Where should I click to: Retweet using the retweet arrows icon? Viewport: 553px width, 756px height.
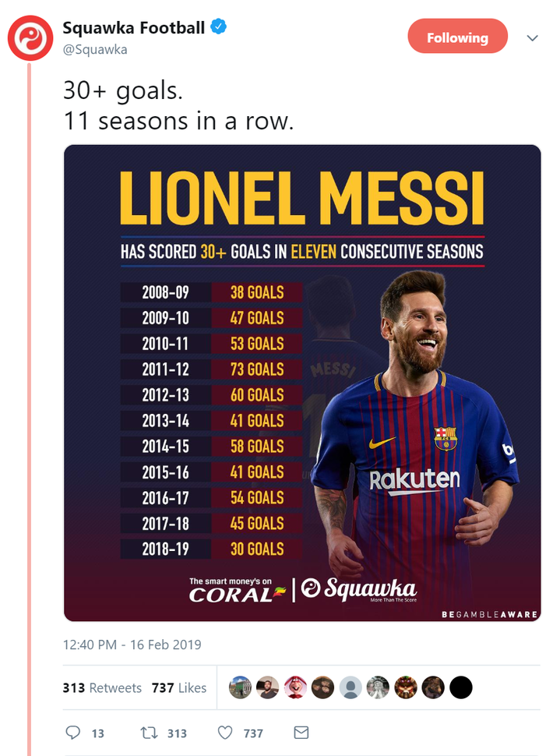coord(148,733)
